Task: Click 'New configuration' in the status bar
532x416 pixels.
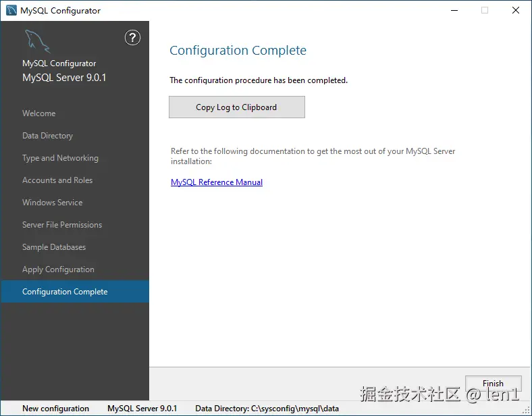Action: click(55, 409)
